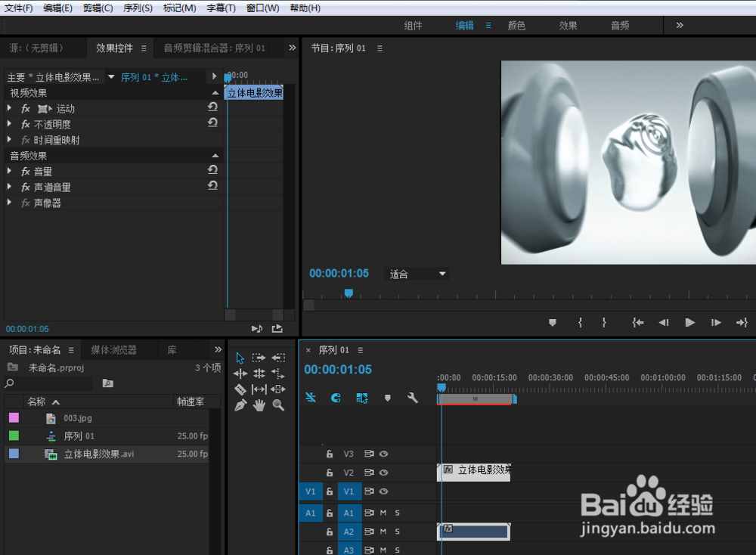This screenshot has height=555, width=756.
Task: Mark Out point in Program monitor
Action: [x=604, y=323]
